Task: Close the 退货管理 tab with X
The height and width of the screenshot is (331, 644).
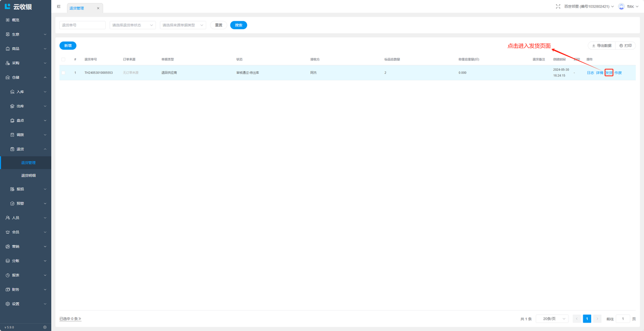Action: pyautogui.click(x=98, y=9)
